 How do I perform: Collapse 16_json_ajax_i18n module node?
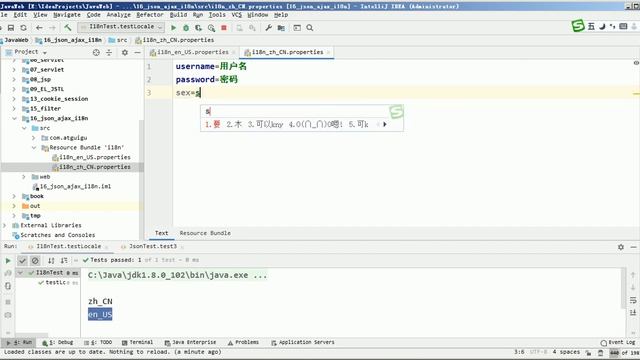pyautogui.click(x=14, y=118)
